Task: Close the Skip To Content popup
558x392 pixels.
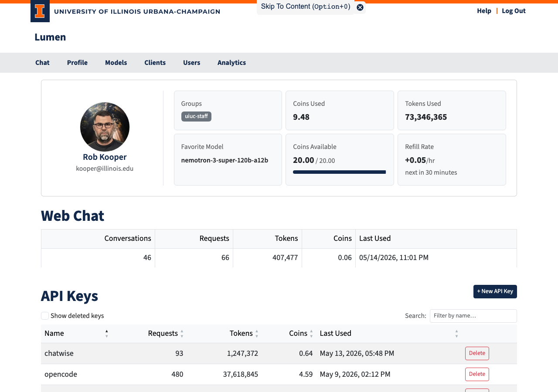Action: coord(360,7)
